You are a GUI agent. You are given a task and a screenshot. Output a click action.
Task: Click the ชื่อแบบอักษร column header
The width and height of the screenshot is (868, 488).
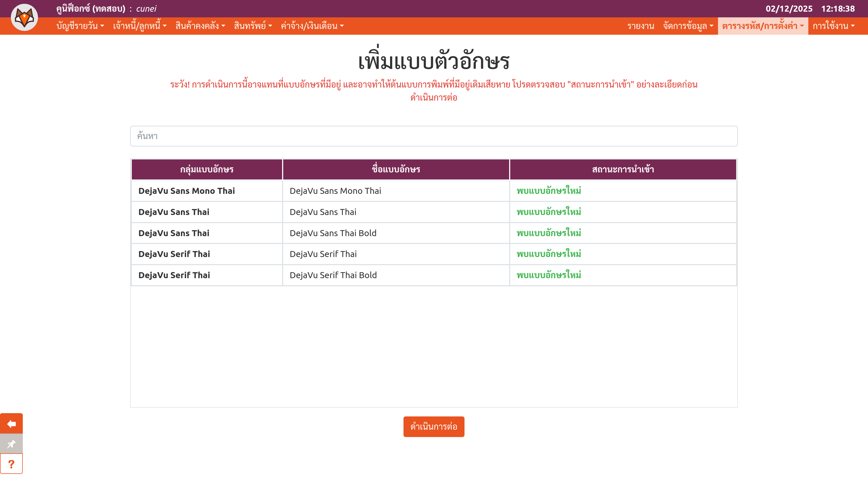[x=396, y=169]
